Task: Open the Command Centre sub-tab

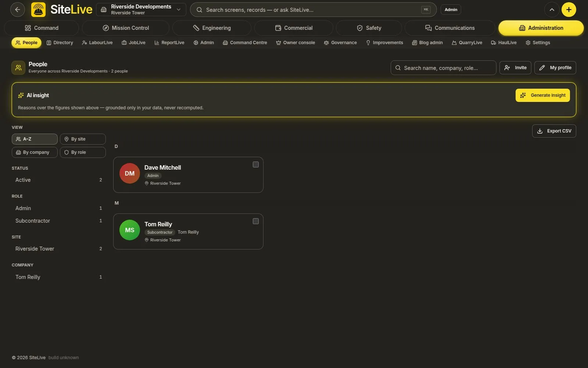Action: [245, 43]
